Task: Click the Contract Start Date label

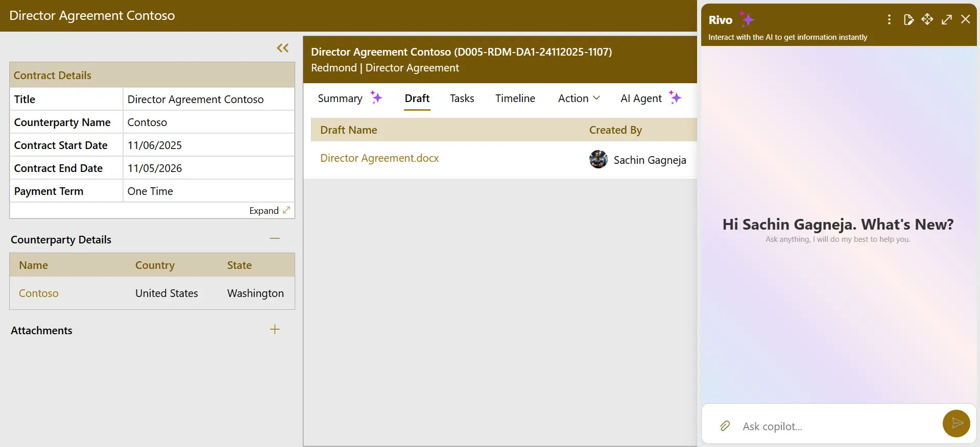Action: pos(61,145)
